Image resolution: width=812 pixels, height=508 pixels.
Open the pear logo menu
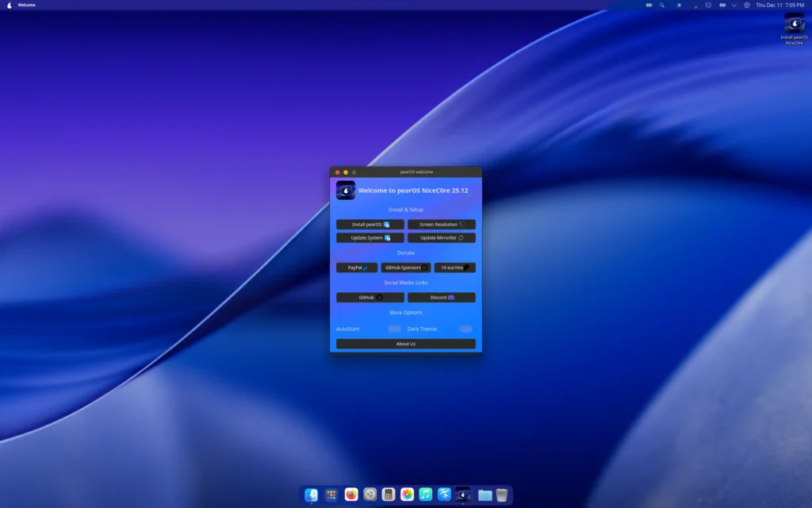point(8,5)
